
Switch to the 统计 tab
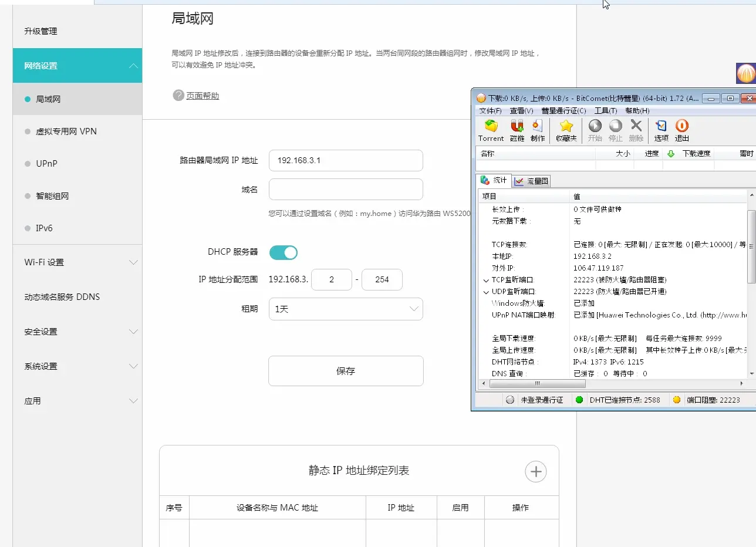(494, 180)
